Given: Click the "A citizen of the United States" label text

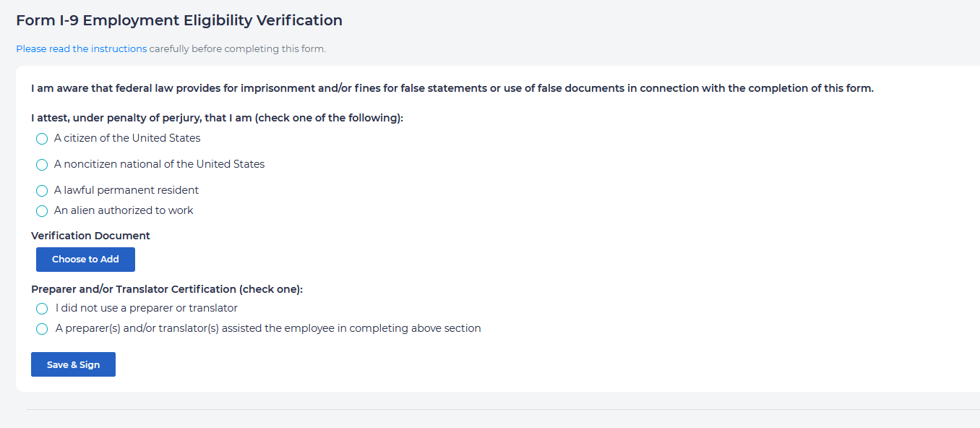Looking at the screenshot, I should (127, 138).
